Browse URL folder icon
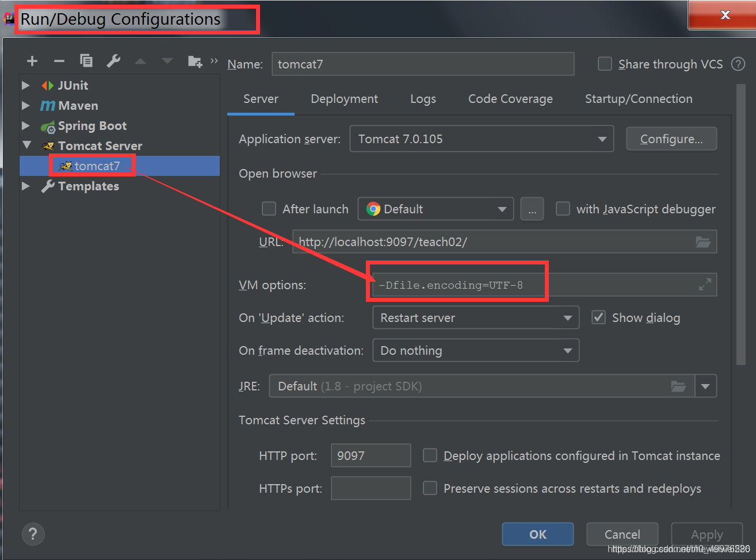 point(703,242)
